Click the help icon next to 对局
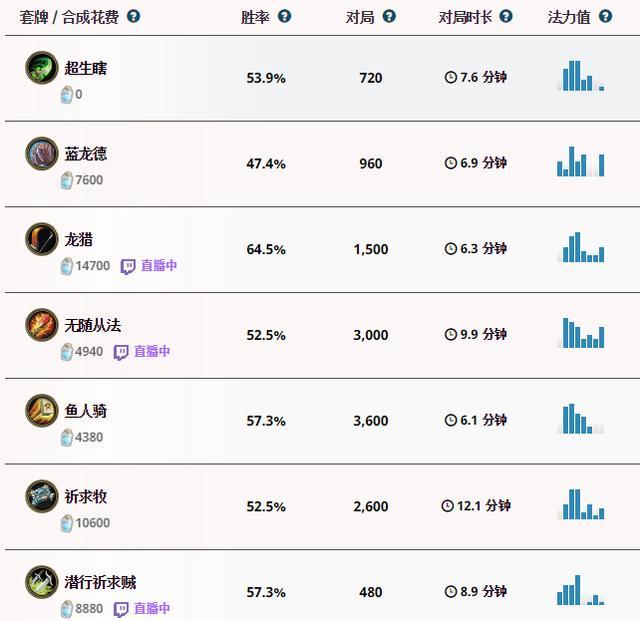 [389, 16]
